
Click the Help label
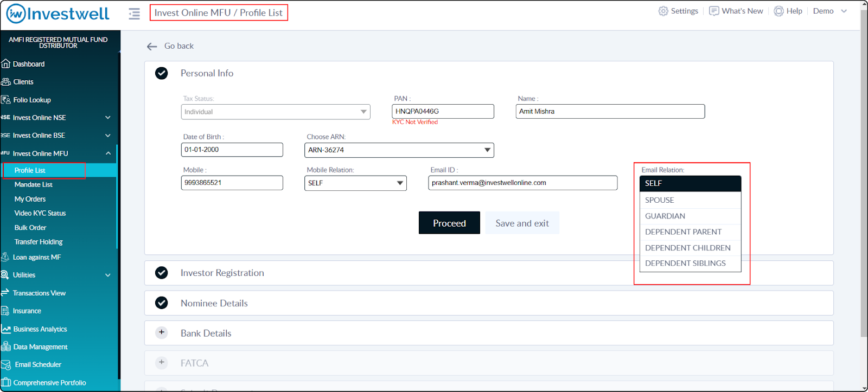[x=794, y=11]
